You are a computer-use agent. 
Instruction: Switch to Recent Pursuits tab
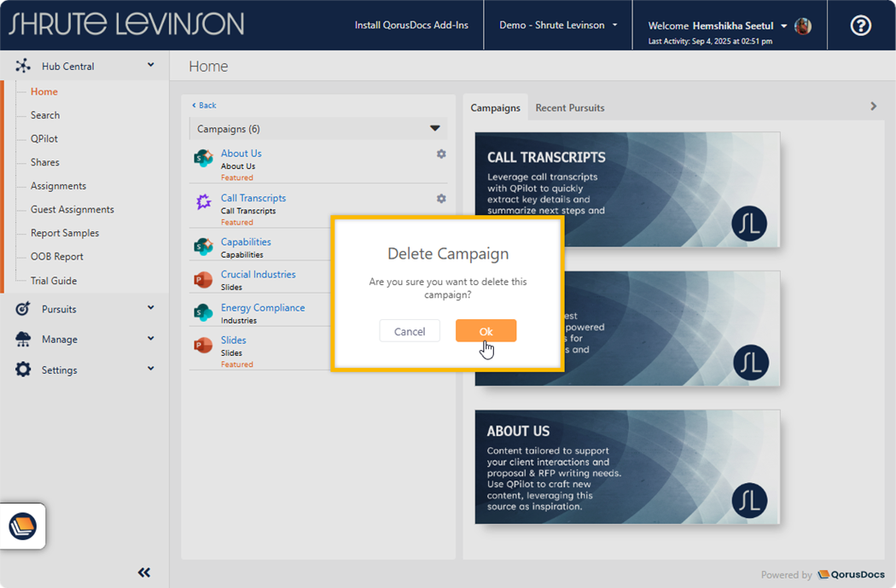tap(569, 108)
